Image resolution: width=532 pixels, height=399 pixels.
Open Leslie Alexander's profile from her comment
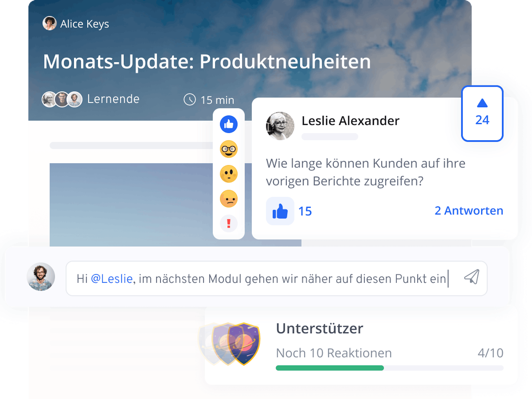(351, 121)
